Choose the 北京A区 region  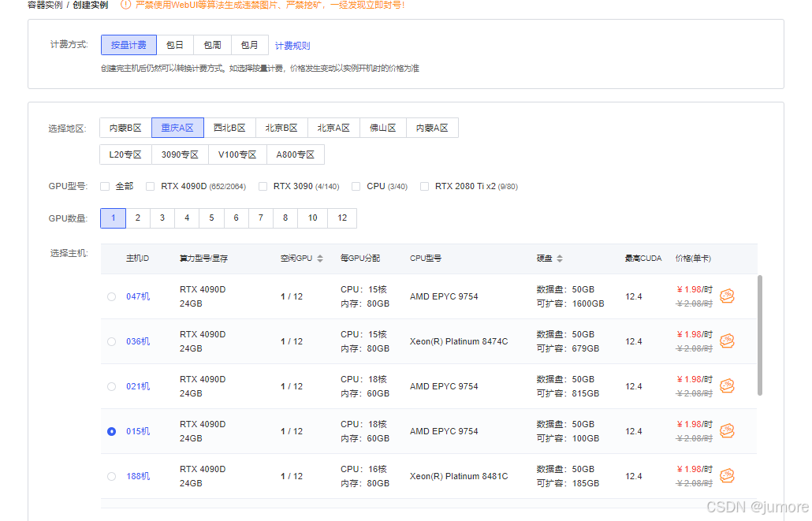[x=333, y=128]
